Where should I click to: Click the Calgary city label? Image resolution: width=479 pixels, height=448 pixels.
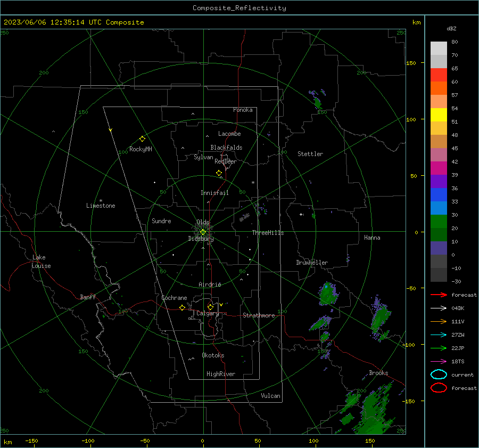[208, 313]
